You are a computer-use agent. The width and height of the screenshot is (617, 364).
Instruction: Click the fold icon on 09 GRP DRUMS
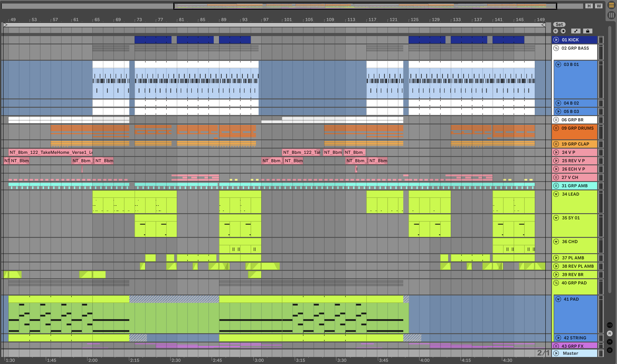point(556,128)
